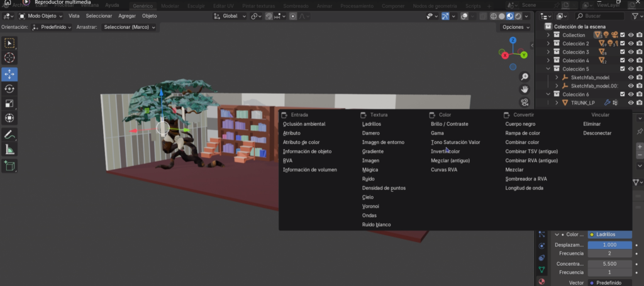Image resolution: width=644 pixels, height=286 pixels.
Task: Select Rampa de color in the Convertir menu
Action: tap(522, 133)
